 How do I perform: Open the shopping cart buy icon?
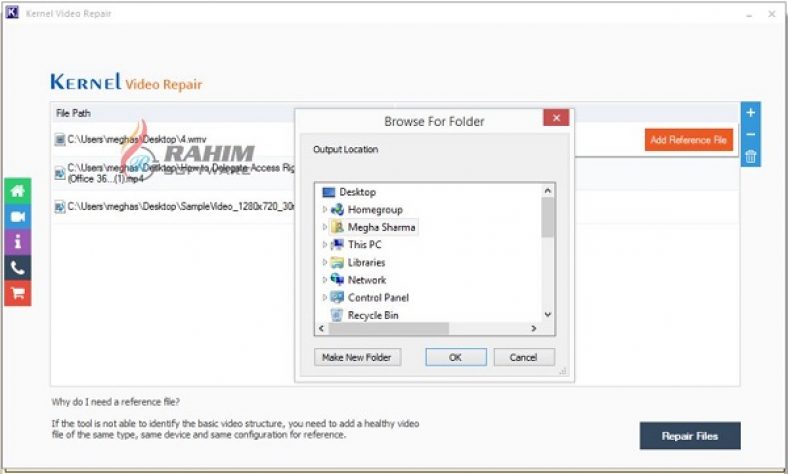tap(18, 293)
